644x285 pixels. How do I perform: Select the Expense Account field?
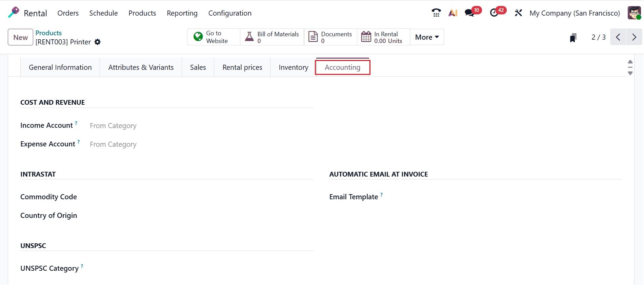(201, 144)
